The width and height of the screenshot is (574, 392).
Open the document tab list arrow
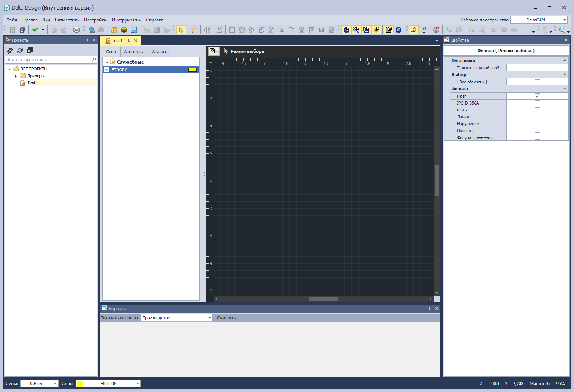click(437, 41)
